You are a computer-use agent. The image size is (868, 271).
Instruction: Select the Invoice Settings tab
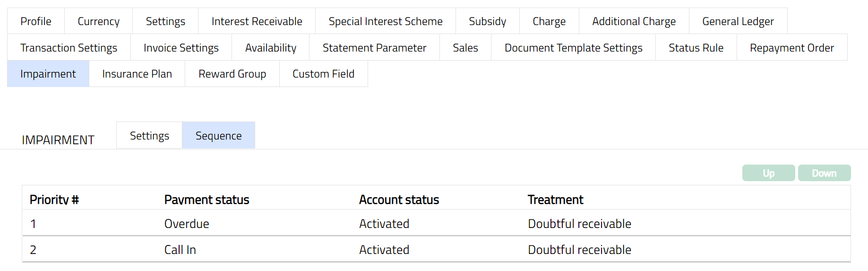point(181,48)
